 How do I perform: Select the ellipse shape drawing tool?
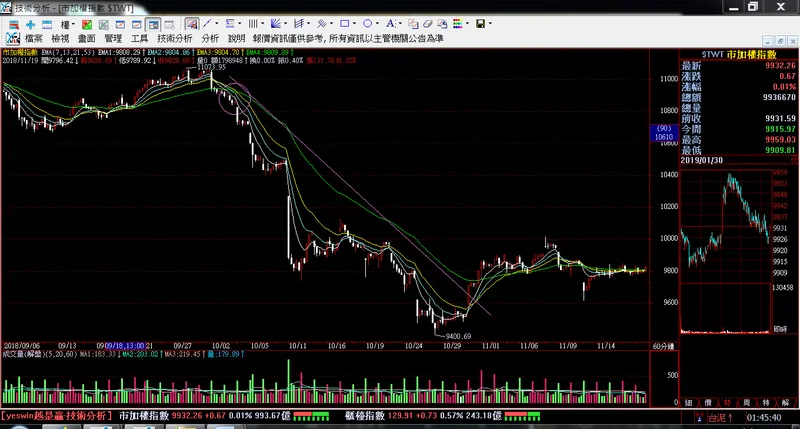(368, 23)
